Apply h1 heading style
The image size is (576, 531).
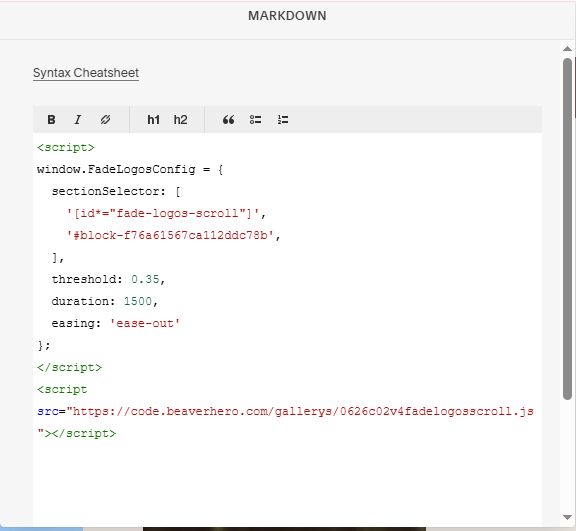coord(153,120)
